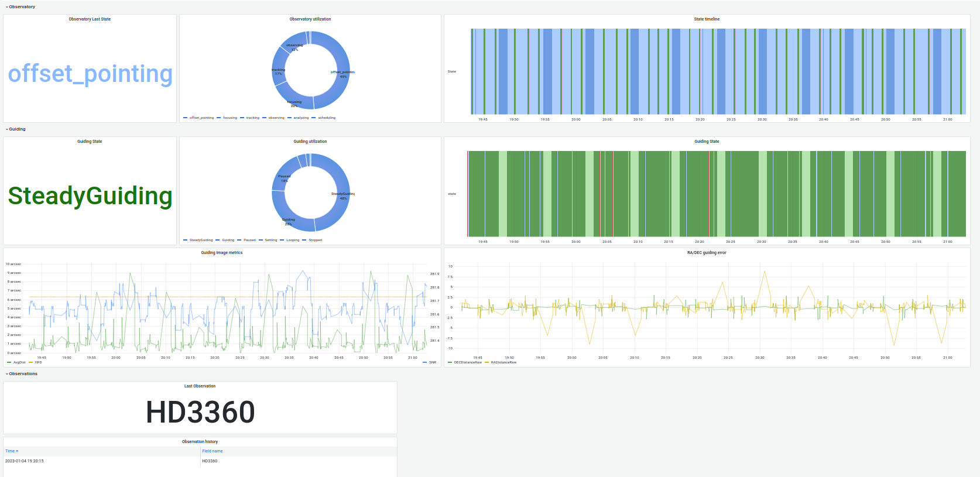Toggle HFD series in metrics legend
The image size is (980, 477).
[38, 362]
